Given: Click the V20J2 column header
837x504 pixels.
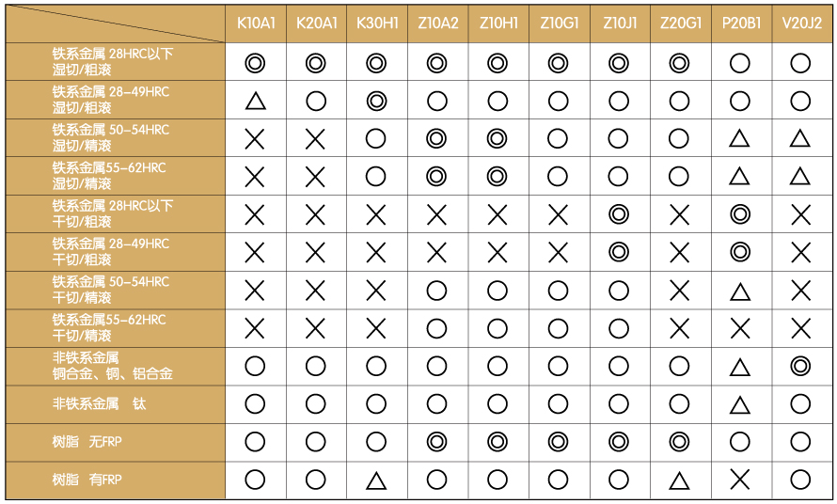Looking at the screenshot, I should pyautogui.click(x=800, y=24).
